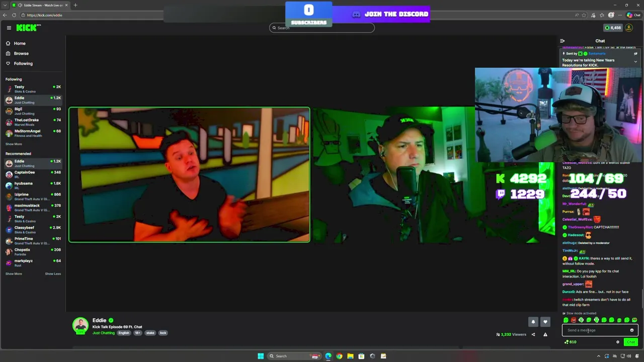This screenshot has height=362, width=644.
Task: Open PrimeTime's recommended channel
Action: tap(33, 240)
